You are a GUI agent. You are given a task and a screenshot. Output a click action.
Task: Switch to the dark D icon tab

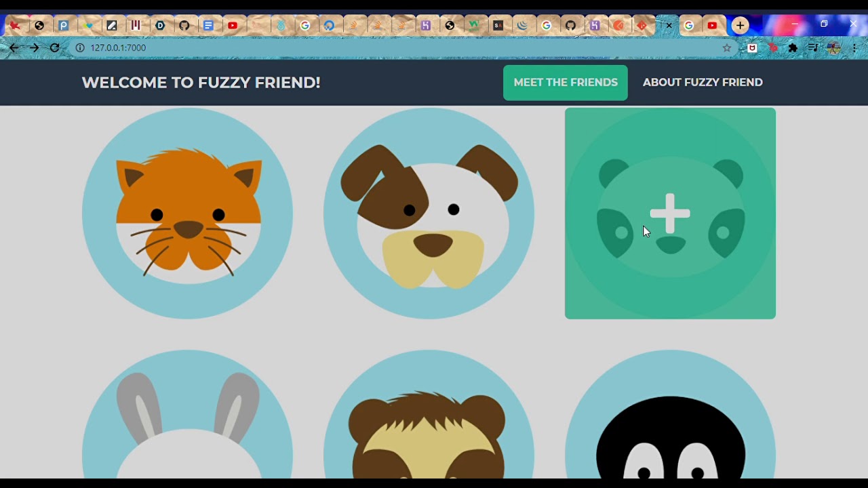coord(160,26)
